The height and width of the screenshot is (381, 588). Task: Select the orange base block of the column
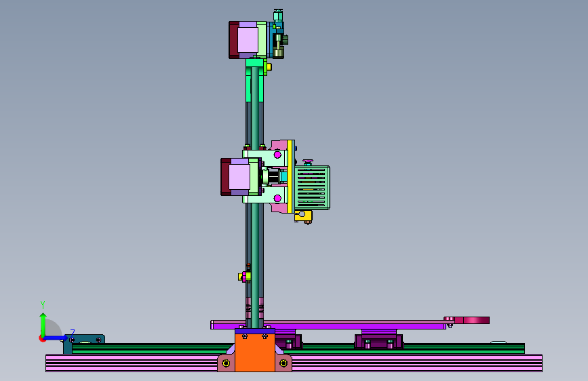point(255,353)
